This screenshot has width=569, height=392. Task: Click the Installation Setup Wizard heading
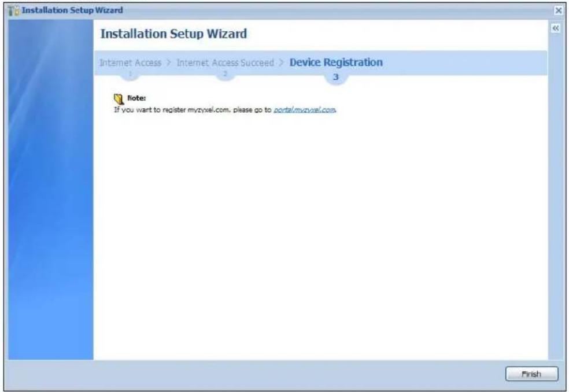tap(173, 34)
